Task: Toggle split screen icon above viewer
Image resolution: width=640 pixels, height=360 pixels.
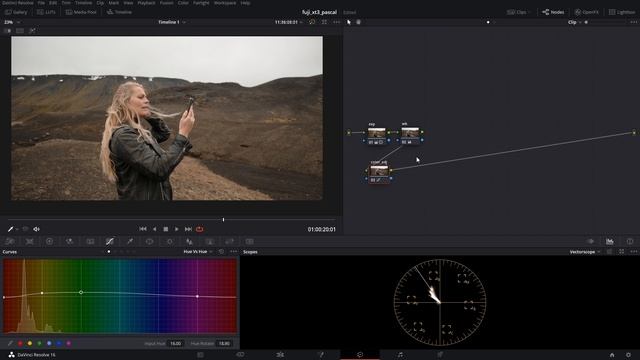Action: click(20, 31)
